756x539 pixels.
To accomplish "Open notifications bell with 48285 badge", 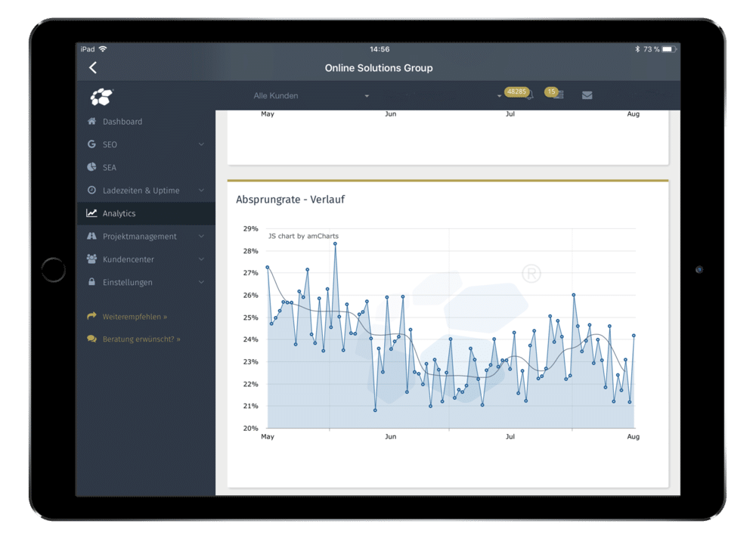I will tap(528, 95).
